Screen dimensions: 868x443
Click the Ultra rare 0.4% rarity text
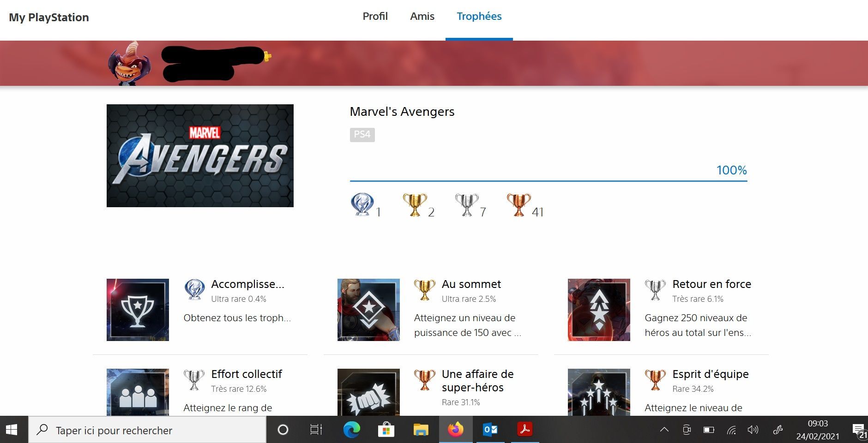[x=238, y=299]
